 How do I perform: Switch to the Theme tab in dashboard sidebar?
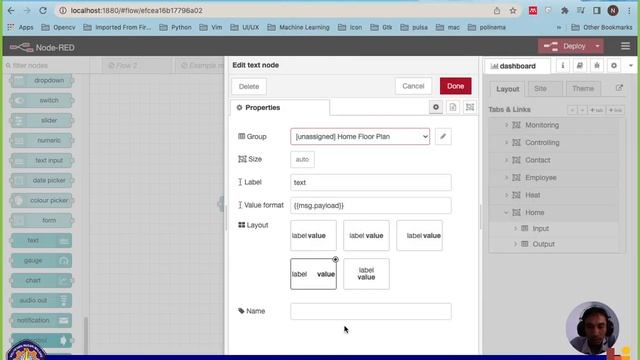coord(583,89)
